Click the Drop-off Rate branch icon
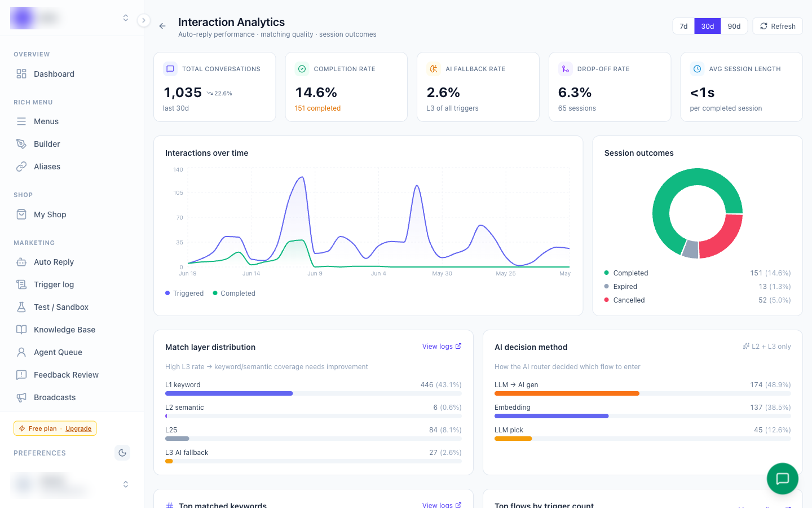The height and width of the screenshot is (508, 812). [565, 69]
